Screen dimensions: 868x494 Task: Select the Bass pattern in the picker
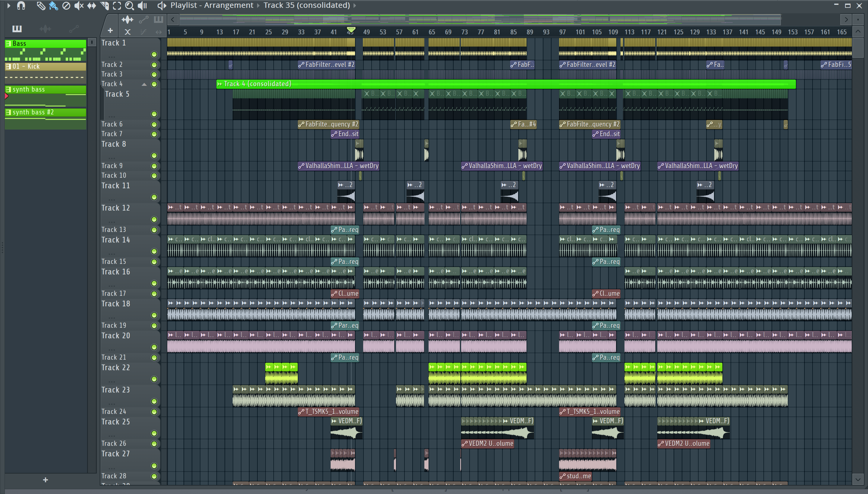pos(45,50)
